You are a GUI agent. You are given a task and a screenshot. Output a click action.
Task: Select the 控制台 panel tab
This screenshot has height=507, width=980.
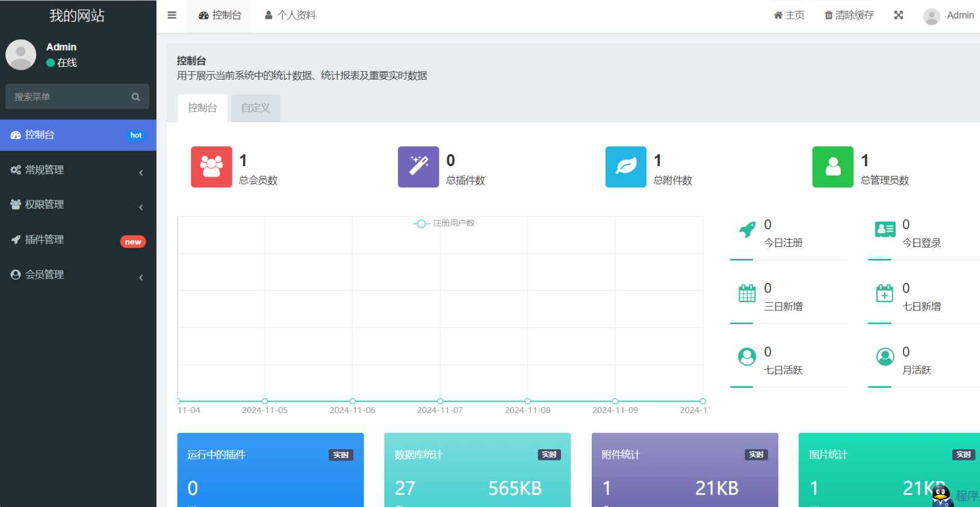(x=202, y=108)
